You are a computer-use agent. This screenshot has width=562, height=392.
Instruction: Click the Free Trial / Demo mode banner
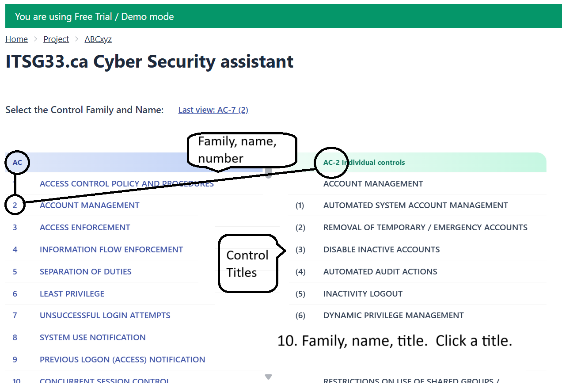(284, 16)
